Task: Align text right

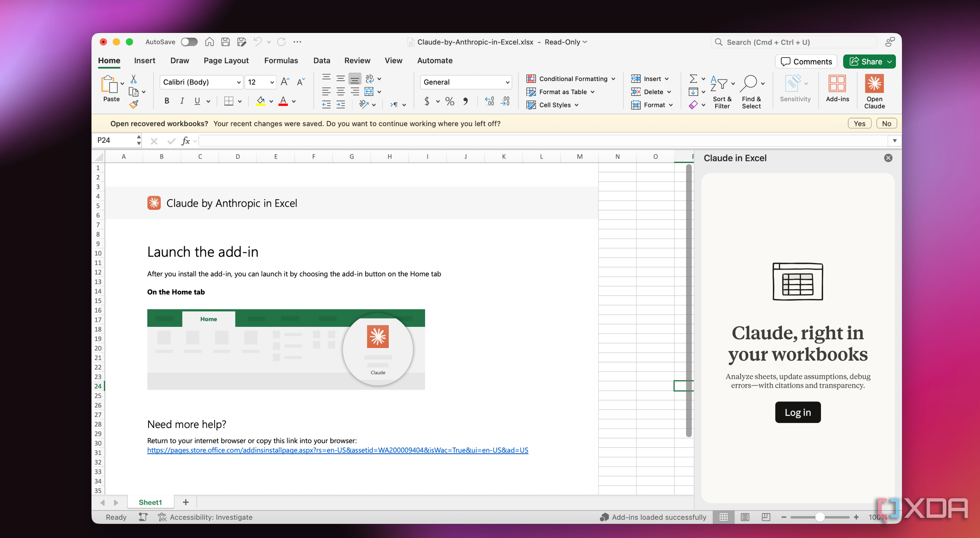Action: [x=354, y=92]
